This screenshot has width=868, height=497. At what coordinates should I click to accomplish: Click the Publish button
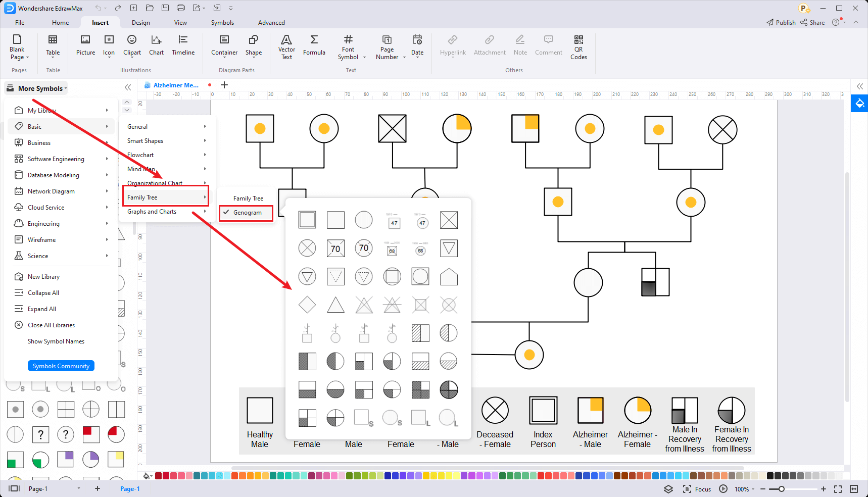(781, 22)
